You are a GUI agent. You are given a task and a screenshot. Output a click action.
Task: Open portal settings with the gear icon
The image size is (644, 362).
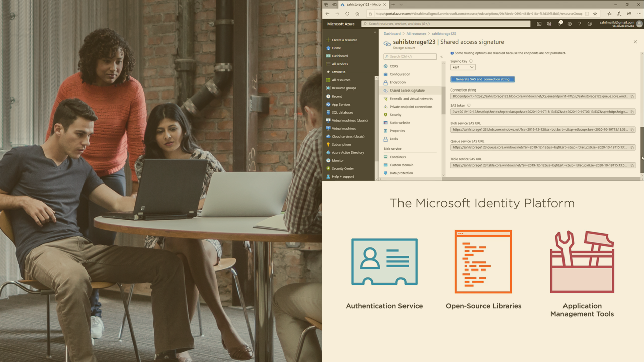click(x=569, y=23)
